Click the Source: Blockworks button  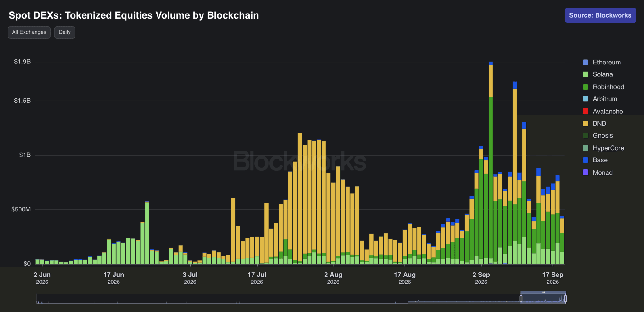[600, 15]
